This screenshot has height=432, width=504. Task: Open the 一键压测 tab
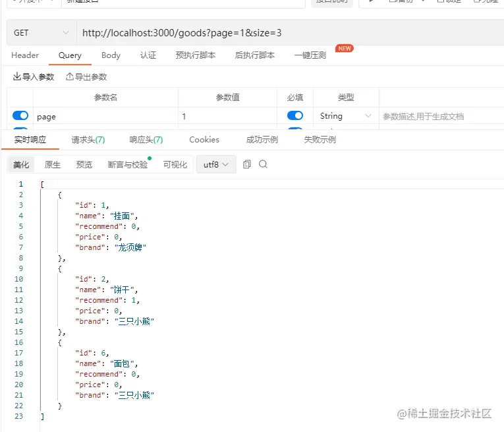pyautogui.click(x=310, y=55)
